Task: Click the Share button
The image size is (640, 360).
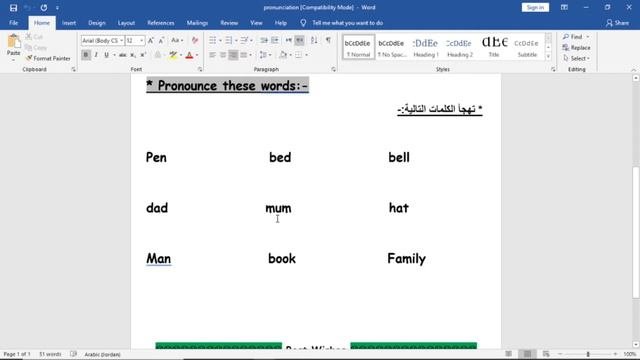Action: coord(618,23)
